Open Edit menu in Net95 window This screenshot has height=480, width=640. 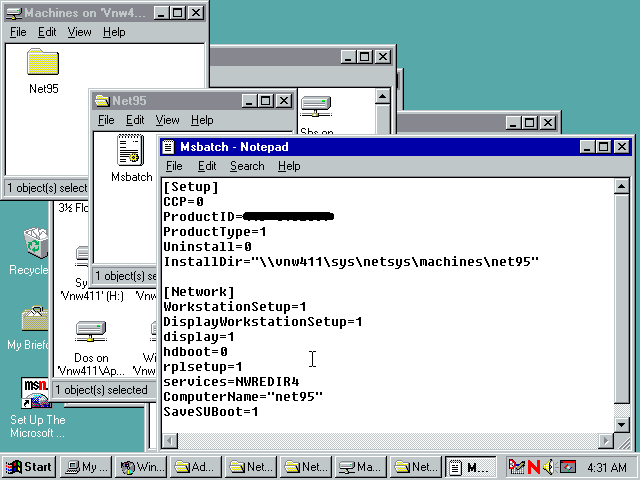click(x=135, y=120)
